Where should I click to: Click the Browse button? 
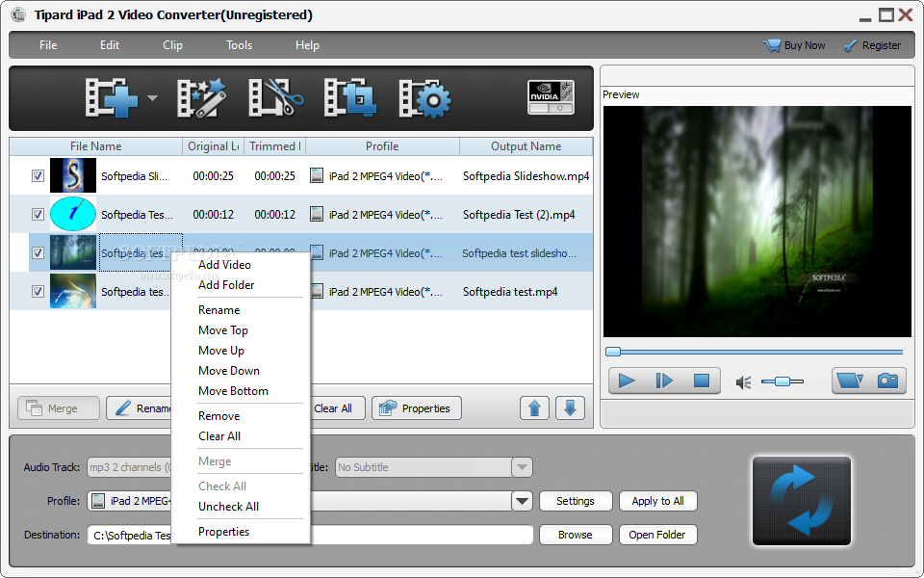(x=576, y=535)
